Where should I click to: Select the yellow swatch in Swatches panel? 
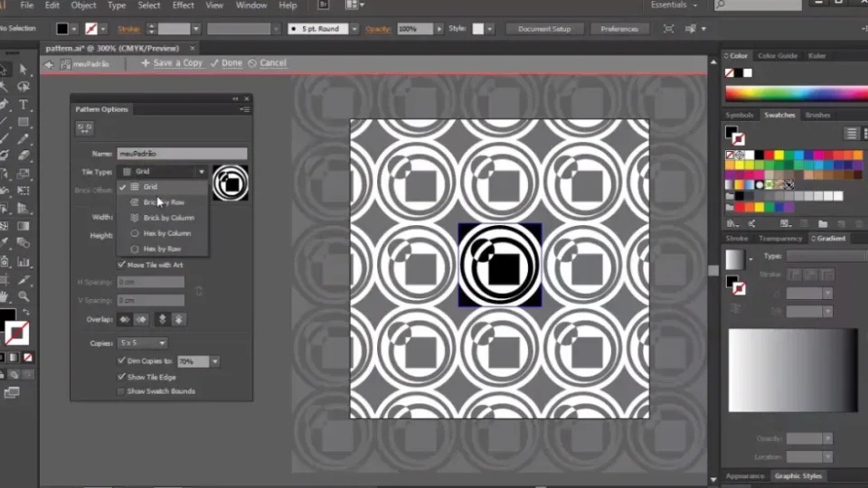pos(778,155)
